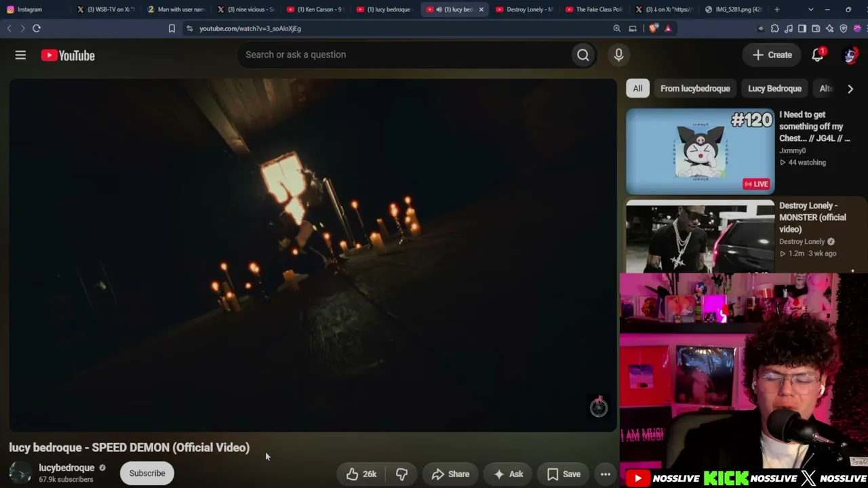
Task: Switch to the 'nine vicious' X tab
Action: pyautogui.click(x=246, y=9)
